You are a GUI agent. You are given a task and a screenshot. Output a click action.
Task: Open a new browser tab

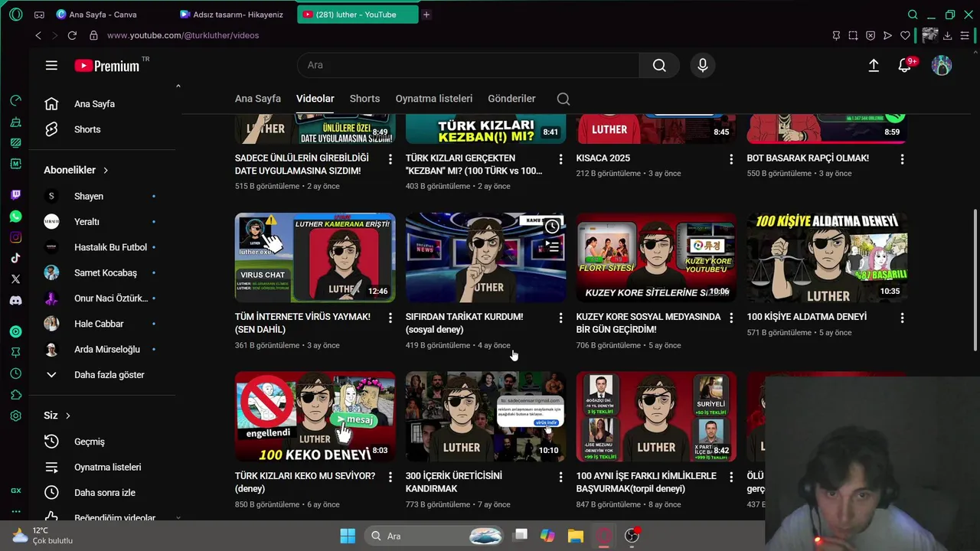tap(426, 15)
